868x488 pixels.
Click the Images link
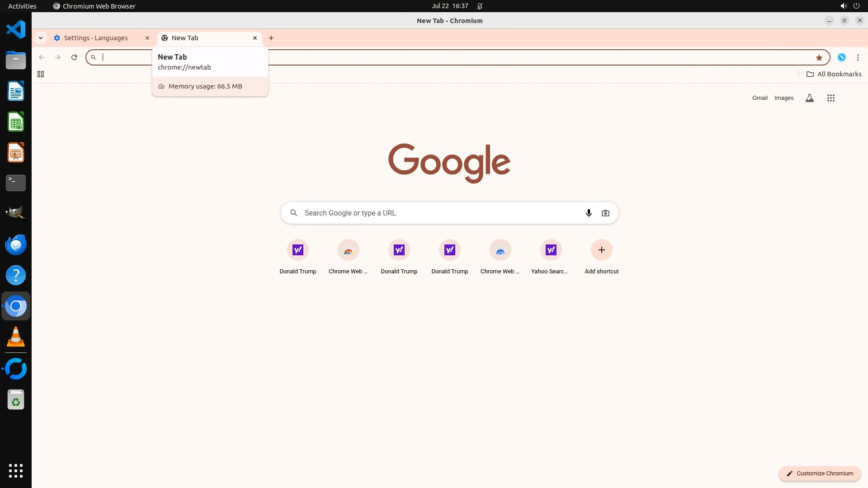pyautogui.click(x=783, y=98)
